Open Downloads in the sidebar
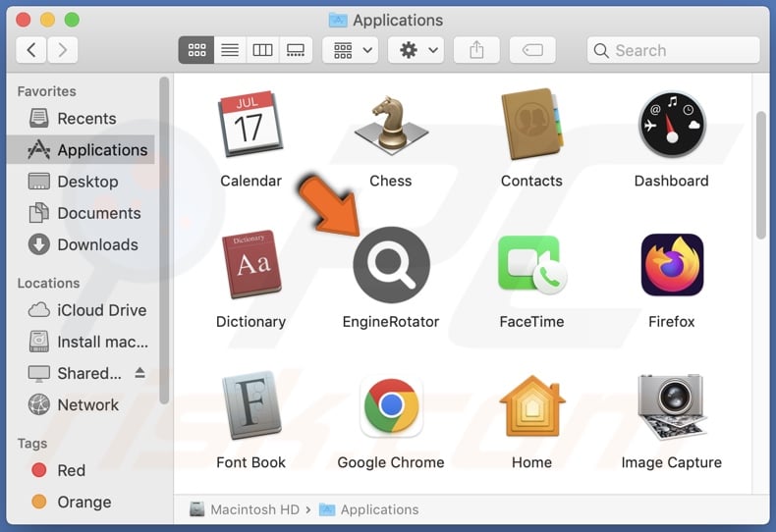 click(82, 244)
